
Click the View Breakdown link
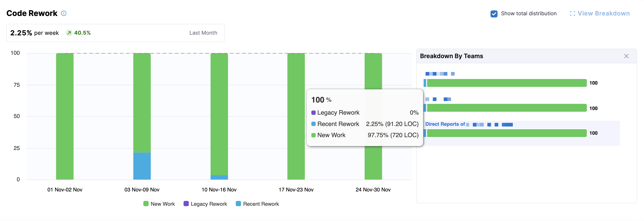click(603, 14)
